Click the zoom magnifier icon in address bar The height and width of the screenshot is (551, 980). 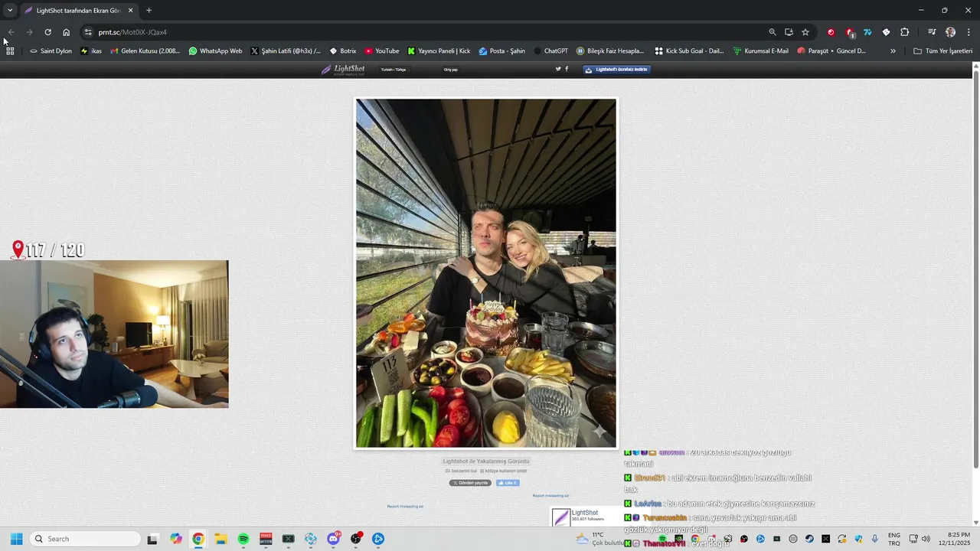(x=773, y=32)
